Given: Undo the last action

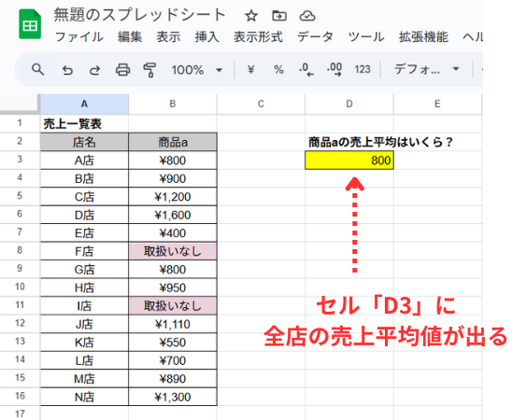Looking at the screenshot, I should click(67, 70).
